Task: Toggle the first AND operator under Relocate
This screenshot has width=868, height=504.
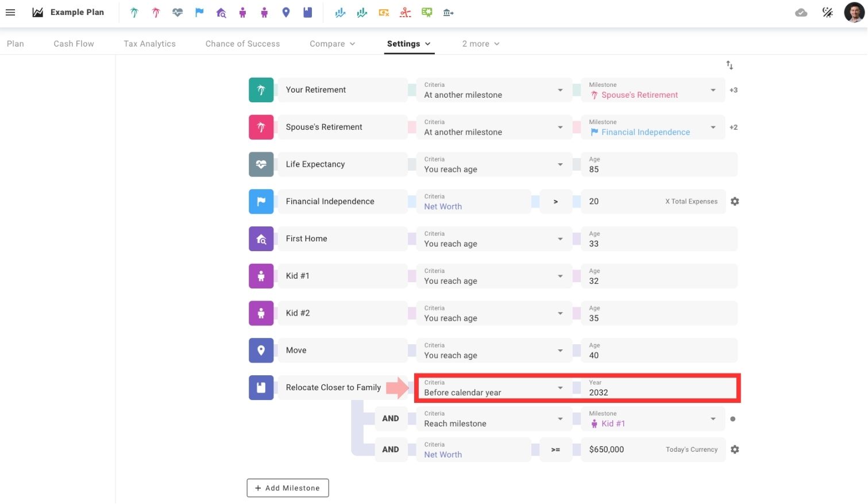Action: pos(391,419)
